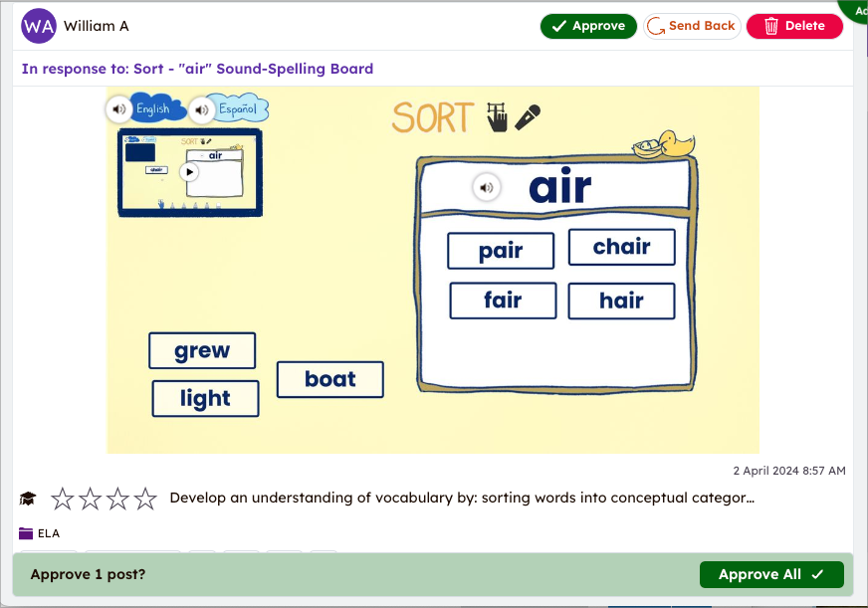Viewport: 868px width, 608px height.
Task: Select the microphone icon beside SORT
Action: coord(528,116)
